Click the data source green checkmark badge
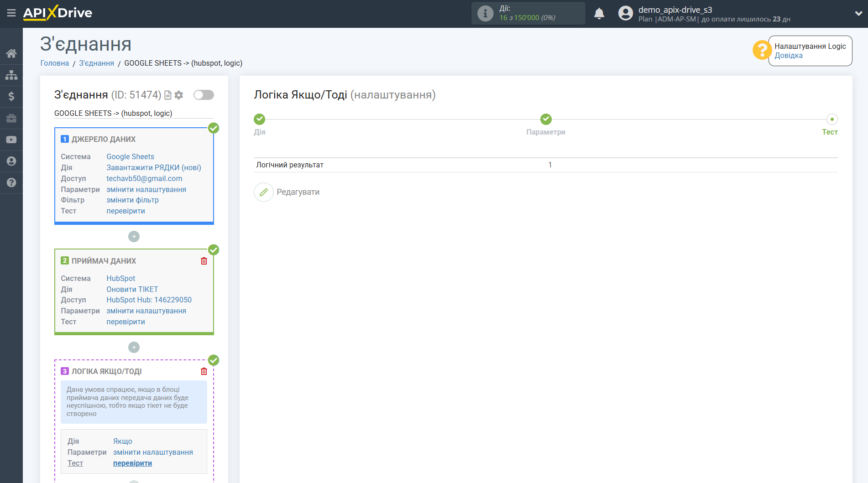 point(214,128)
